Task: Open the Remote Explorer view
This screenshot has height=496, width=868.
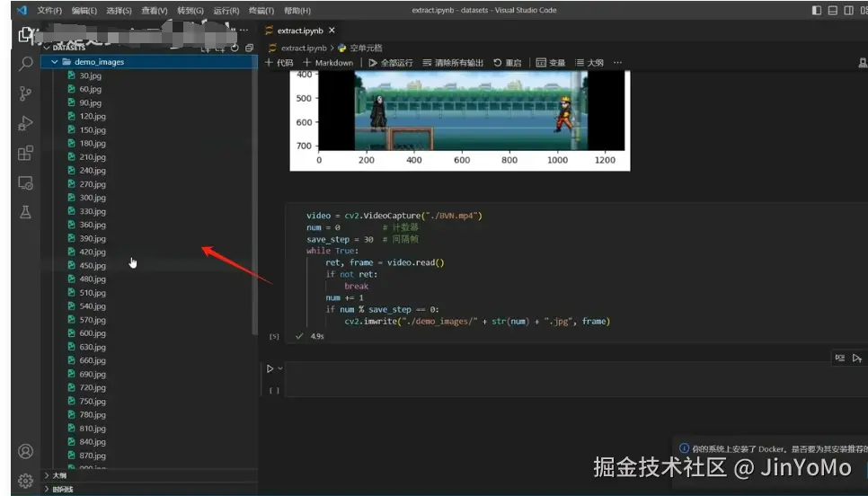Action: tap(25, 182)
